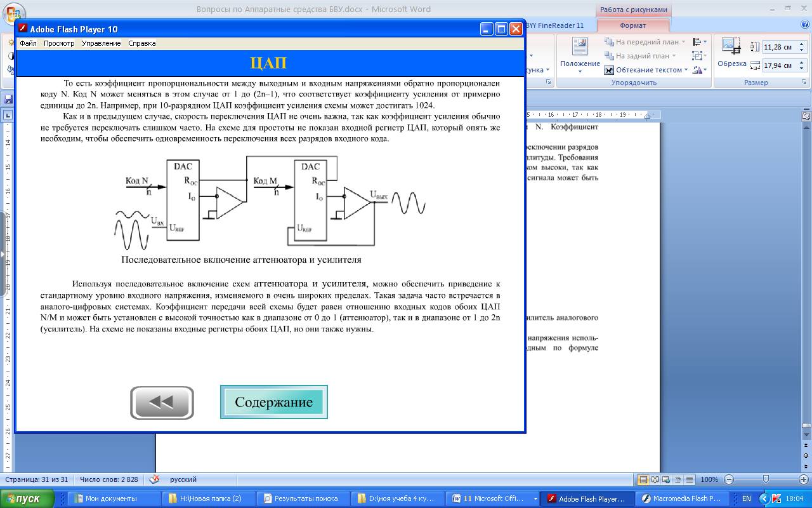Select the Формат ribbon tab in Word
The image size is (812, 508).
[632, 25]
